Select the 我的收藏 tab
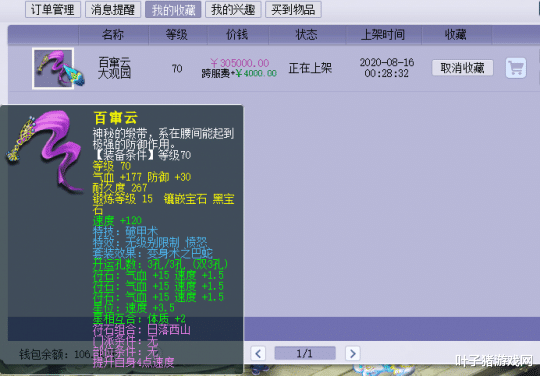 pyautogui.click(x=173, y=9)
